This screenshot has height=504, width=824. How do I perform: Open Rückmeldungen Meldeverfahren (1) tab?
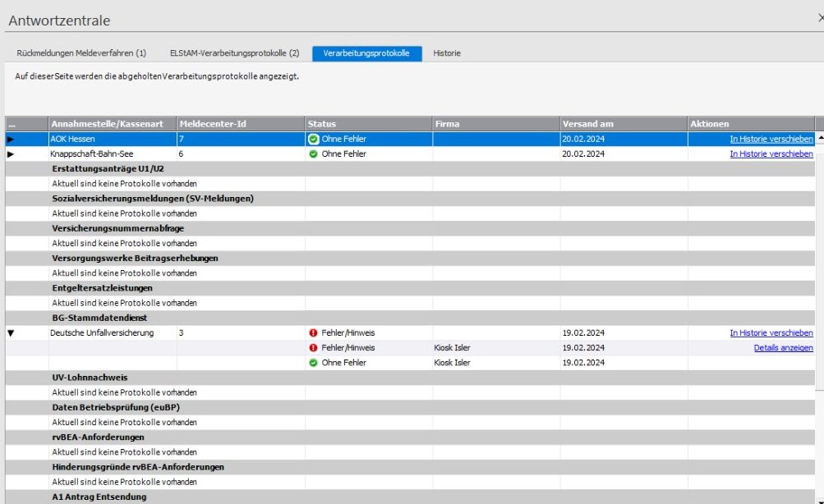[81, 53]
